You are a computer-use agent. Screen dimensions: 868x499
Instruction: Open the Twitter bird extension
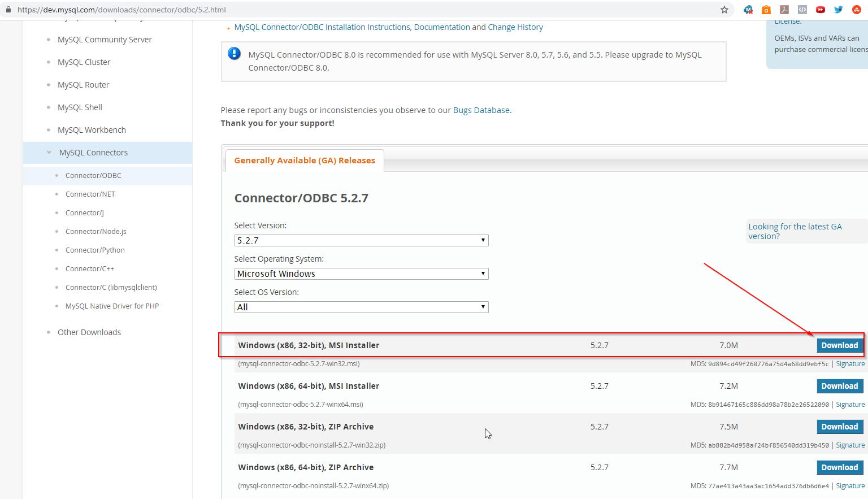click(839, 10)
